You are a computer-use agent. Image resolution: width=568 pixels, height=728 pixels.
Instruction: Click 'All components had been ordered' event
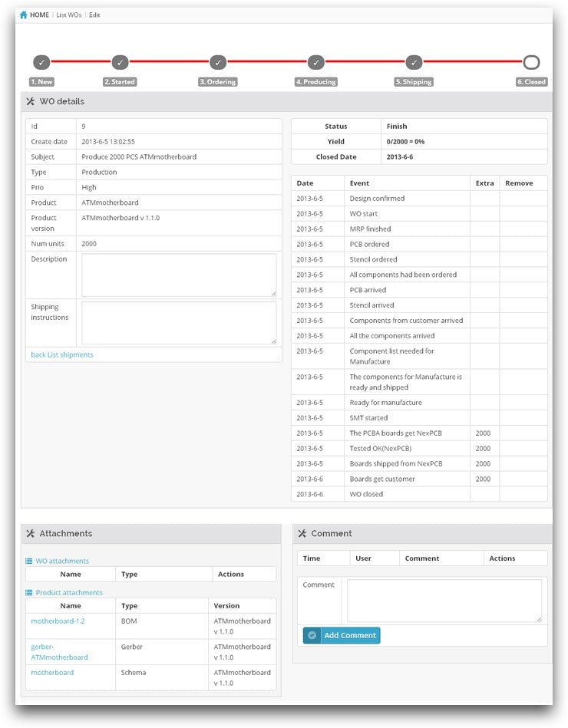403,275
